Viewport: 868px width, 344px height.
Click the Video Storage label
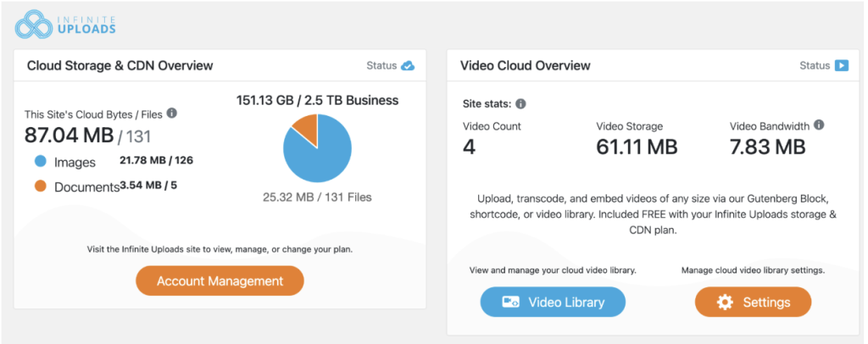tap(630, 126)
